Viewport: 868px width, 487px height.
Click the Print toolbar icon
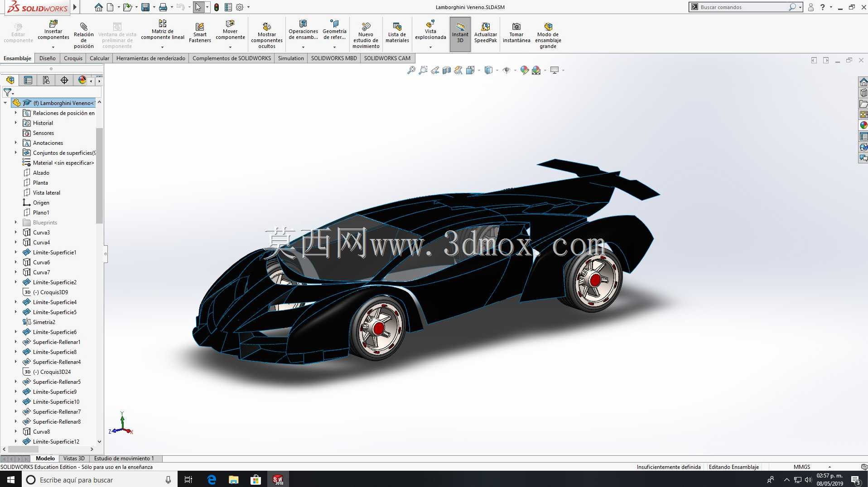pos(163,7)
